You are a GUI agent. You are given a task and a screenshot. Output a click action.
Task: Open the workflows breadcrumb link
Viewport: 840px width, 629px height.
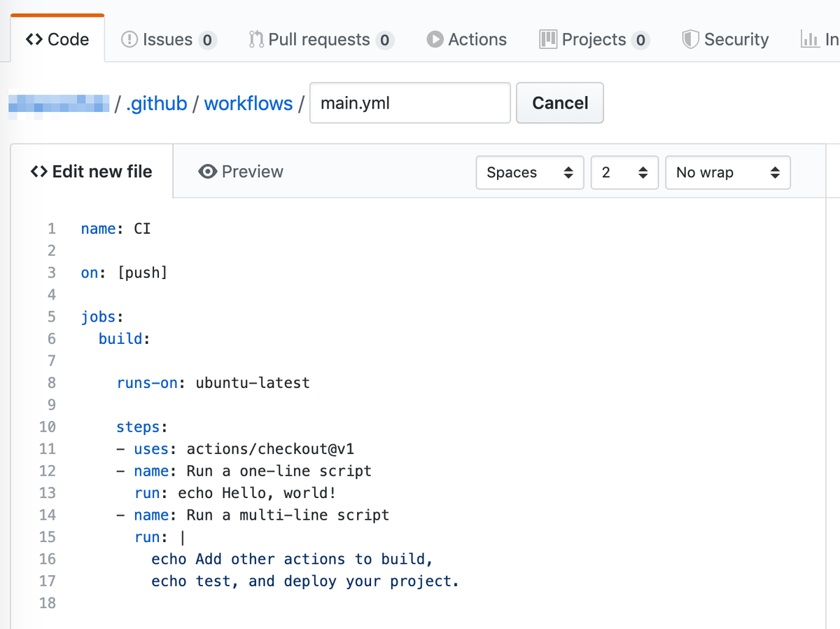[248, 104]
